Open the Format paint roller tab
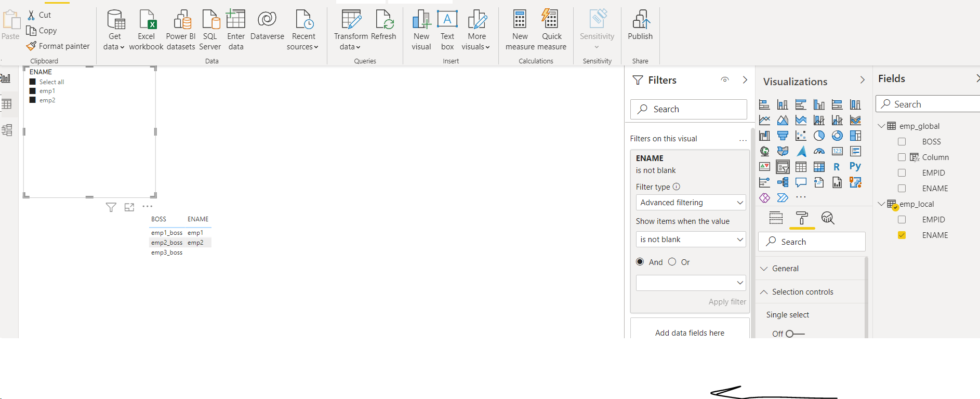Viewport: 980px width, 399px height. click(802, 218)
